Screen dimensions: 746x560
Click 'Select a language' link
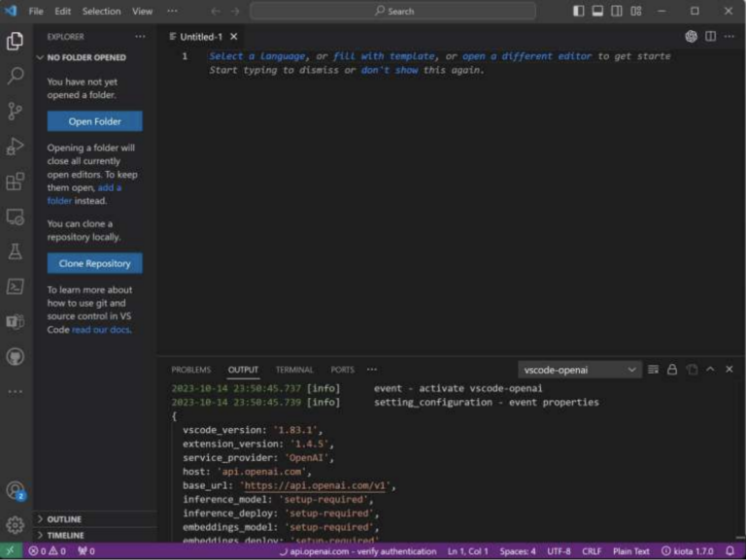(x=256, y=56)
